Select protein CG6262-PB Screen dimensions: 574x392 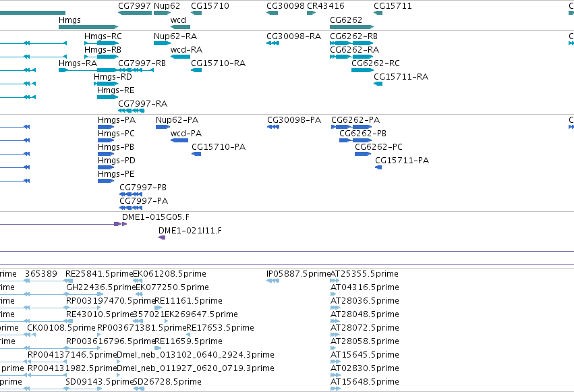[356, 140]
